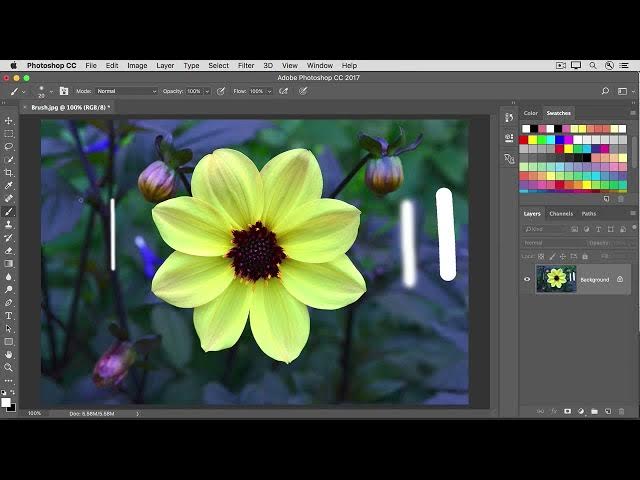
Task: Select the Eyedropper tool
Action: (9, 186)
